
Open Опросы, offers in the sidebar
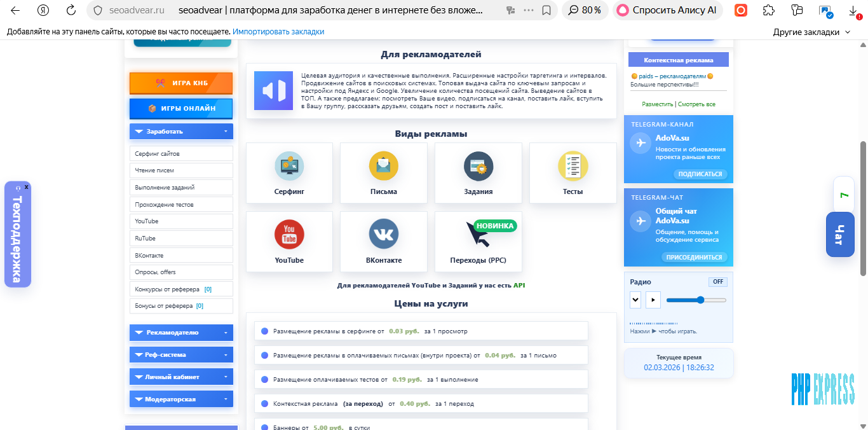click(181, 272)
